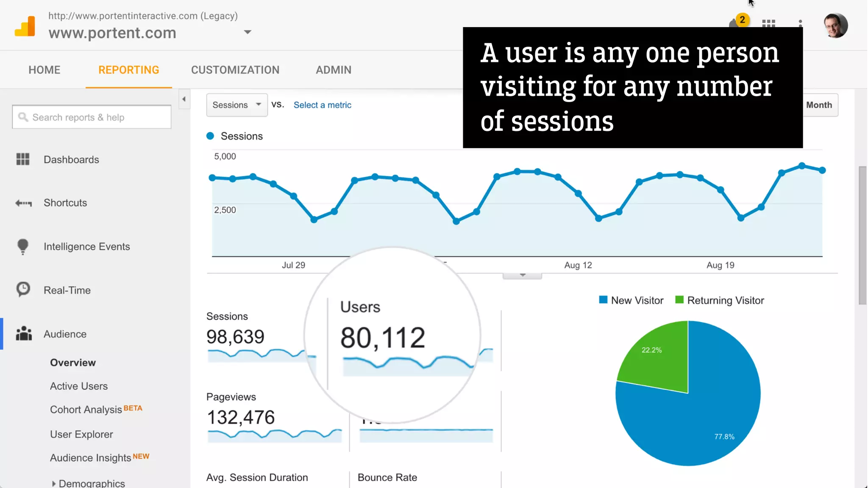The width and height of the screenshot is (868, 488).
Task: Click the Real-Time clock icon
Action: tap(23, 290)
